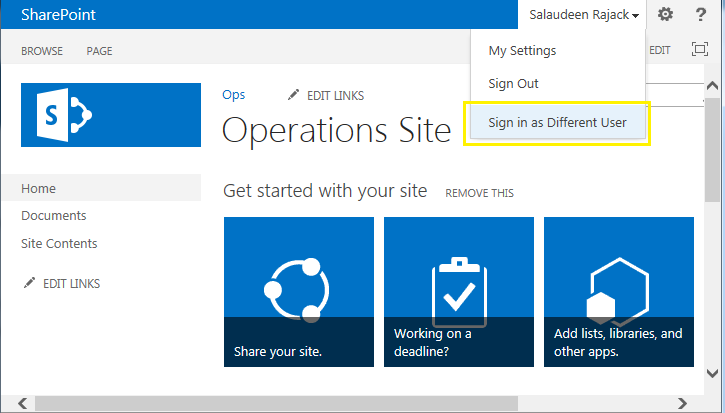The image size is (725, 413).
Task: Click the Get started with your site heading
Action: (x=325, y=191)
